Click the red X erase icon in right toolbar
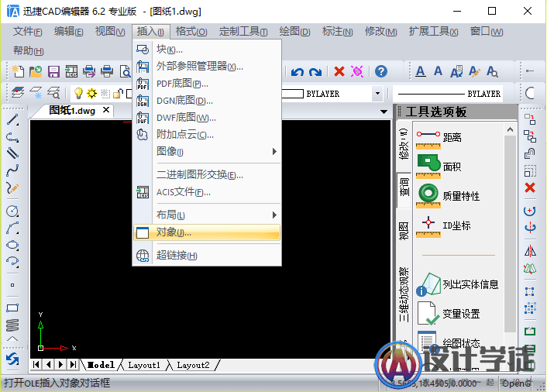Screen dimensions: 547x392 [x=530, y=187]
